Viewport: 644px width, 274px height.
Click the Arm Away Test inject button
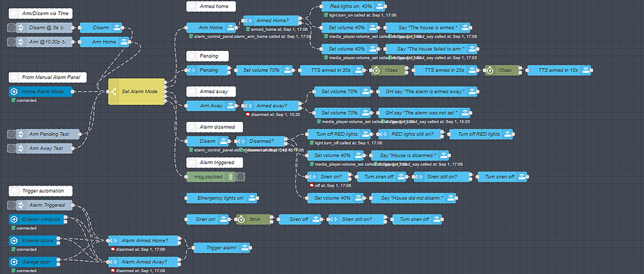(x=11, y=148)
